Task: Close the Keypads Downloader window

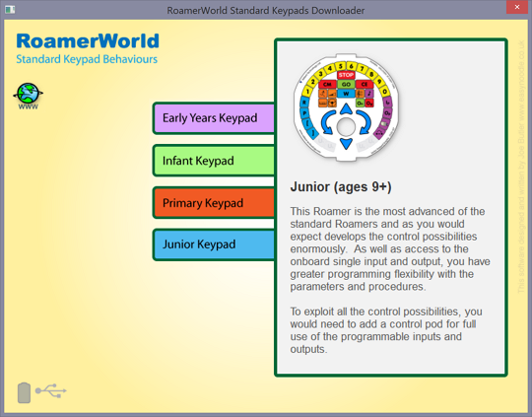Action: point(517,7)
